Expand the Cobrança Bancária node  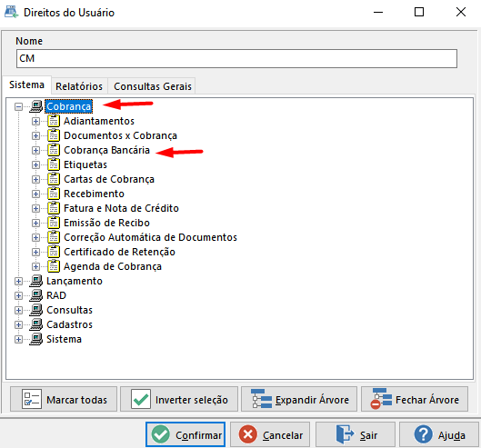pos(35,150)
